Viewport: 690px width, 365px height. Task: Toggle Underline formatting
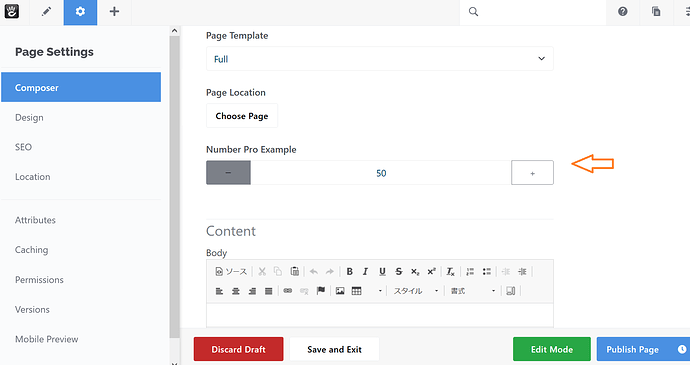pos(382,272)
